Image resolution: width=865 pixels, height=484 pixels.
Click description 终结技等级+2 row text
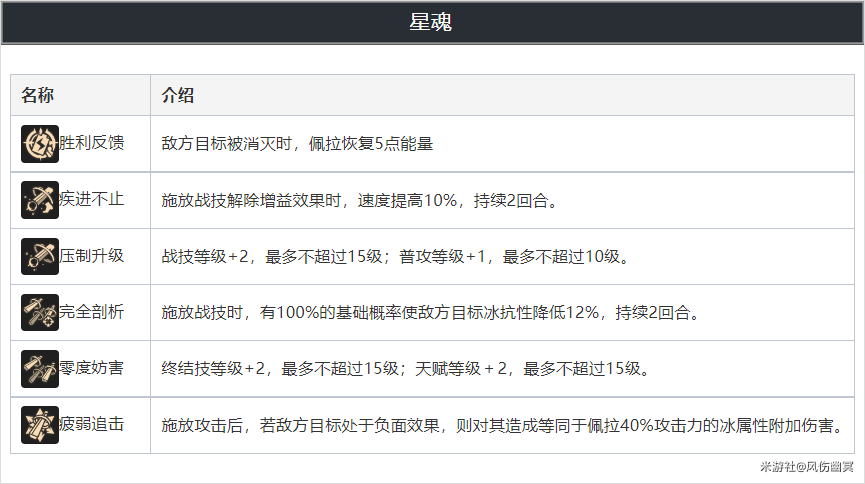(407, 369)
